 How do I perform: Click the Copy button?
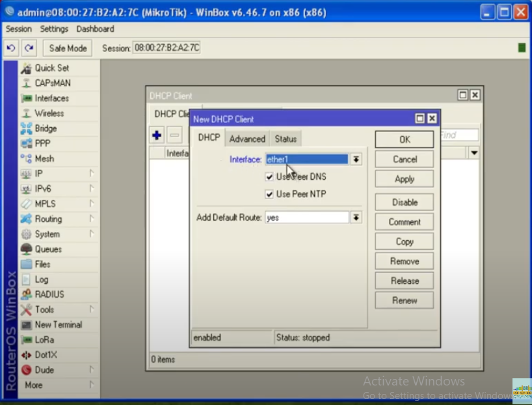pyautogui.click(x=404, y=242)
